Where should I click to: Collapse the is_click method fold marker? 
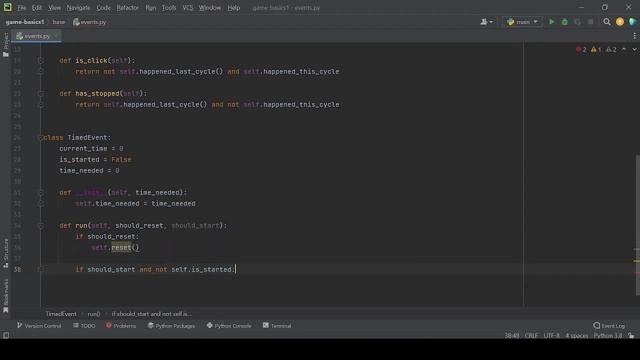click(40, 60)
